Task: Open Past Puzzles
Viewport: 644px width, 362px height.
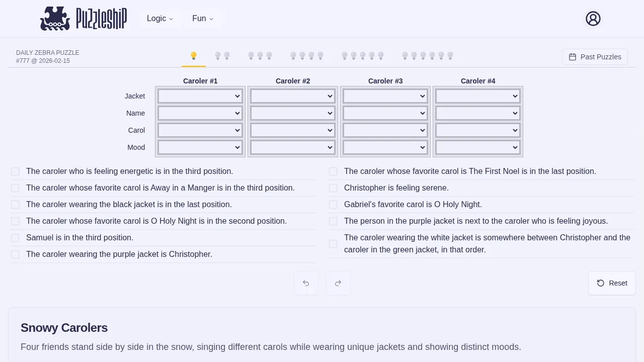Action: click(595, 57)
